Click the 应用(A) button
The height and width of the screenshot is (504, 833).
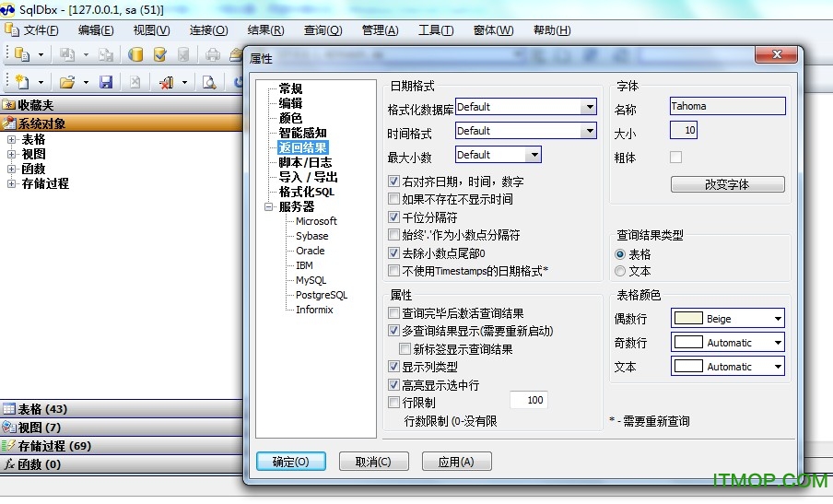[x=456, y=462]
